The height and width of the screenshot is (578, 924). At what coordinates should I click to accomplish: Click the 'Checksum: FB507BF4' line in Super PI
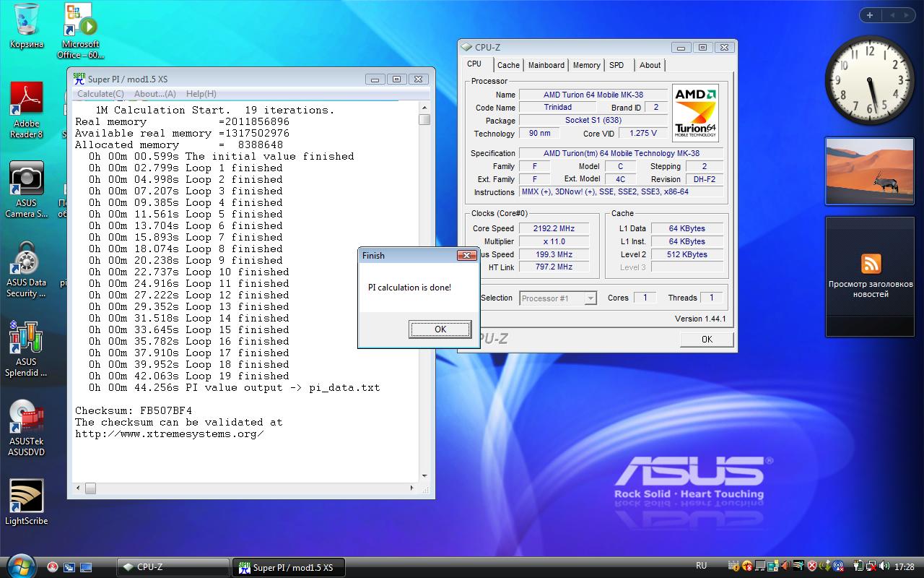point(134,410)
